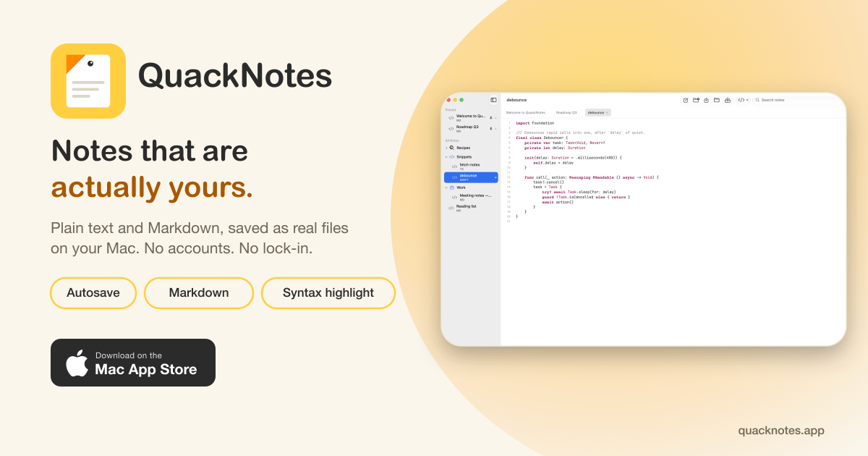
Task: Click the debounce title in toolbar
Action: coord(516,100)
